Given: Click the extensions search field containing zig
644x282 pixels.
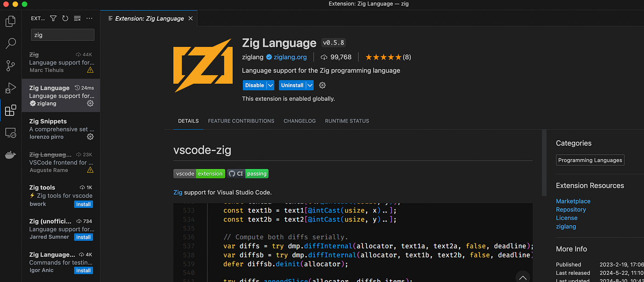Looking at the screenshot, I should [63, 35].
